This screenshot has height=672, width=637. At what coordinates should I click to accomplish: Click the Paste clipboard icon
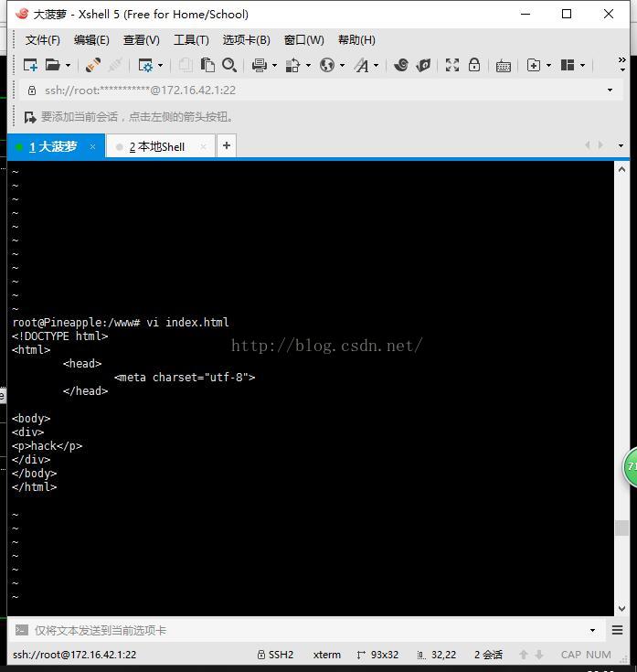point(207,65)
